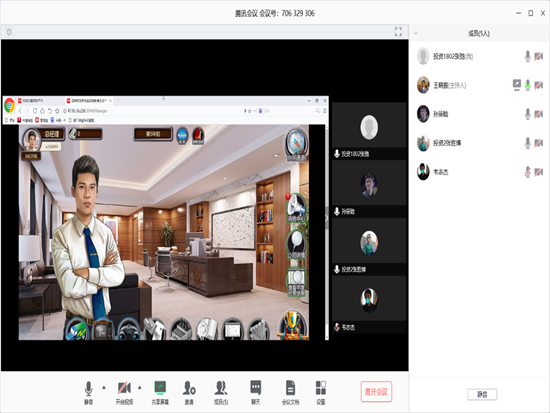Click the red 离开会议 leave meeting button
The height and width of the screenshot is (413, 550).
coord(376,392)
